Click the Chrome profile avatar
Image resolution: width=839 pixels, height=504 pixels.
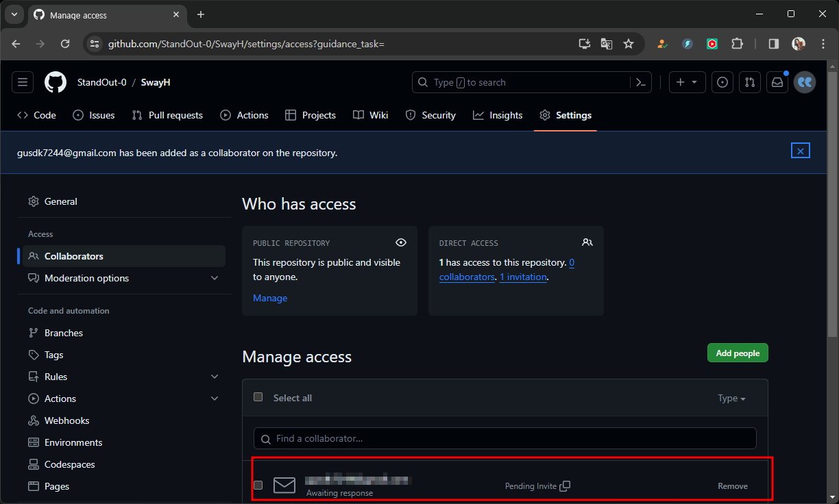[x=799, y=44]
